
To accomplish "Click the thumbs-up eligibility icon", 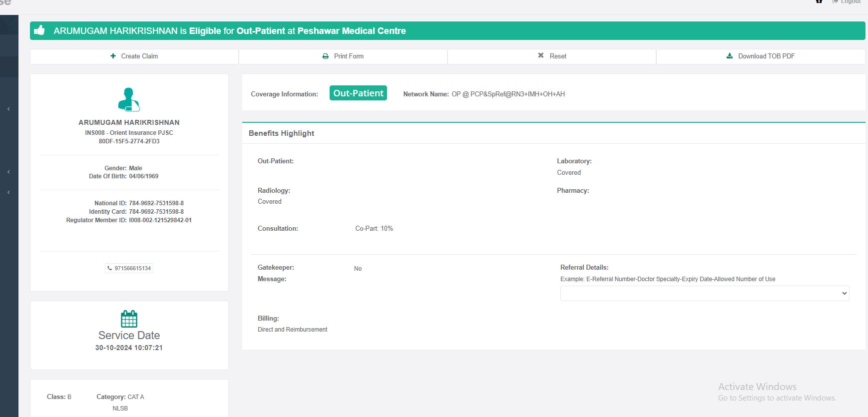I will [39, 30].
